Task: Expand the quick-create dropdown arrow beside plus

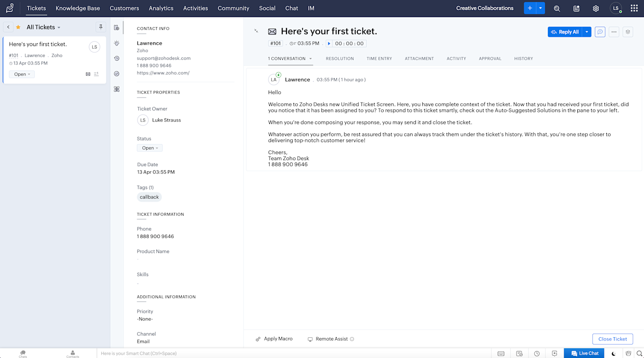Action: (541, 8)
